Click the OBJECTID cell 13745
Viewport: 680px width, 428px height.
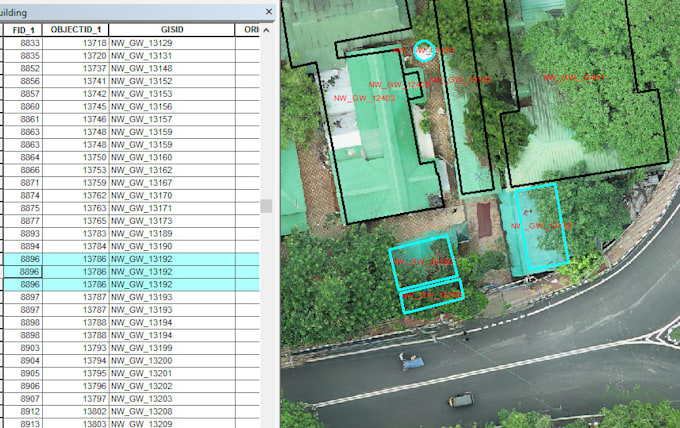coord(75,107)
